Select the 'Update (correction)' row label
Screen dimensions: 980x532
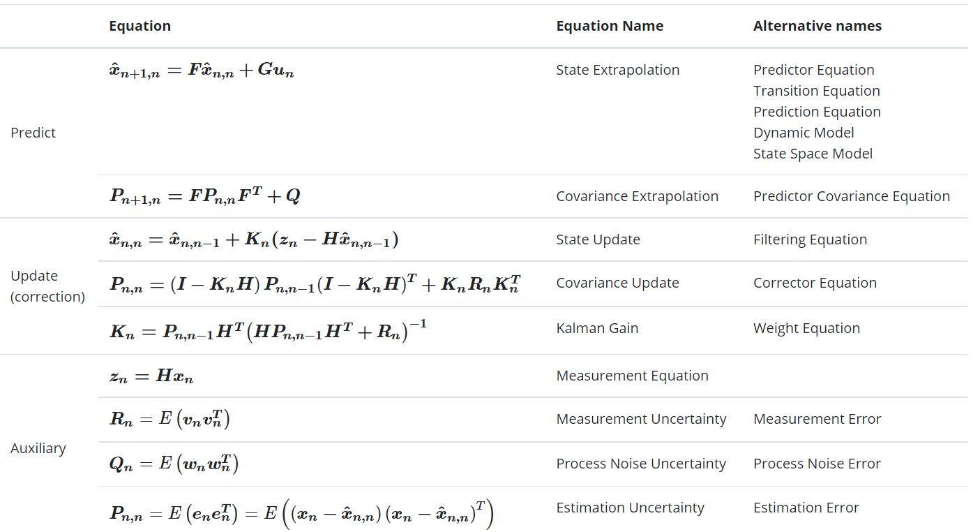coord(47,286)
